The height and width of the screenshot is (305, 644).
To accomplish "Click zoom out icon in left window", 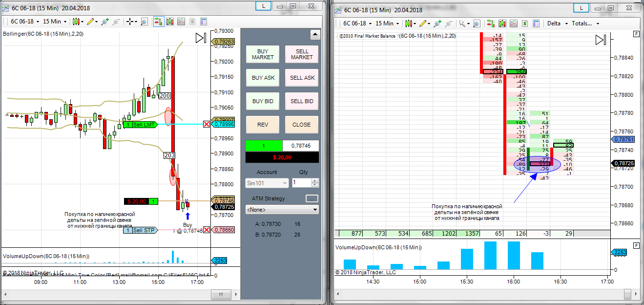I will pyautogui.click(x=116, y=22).
